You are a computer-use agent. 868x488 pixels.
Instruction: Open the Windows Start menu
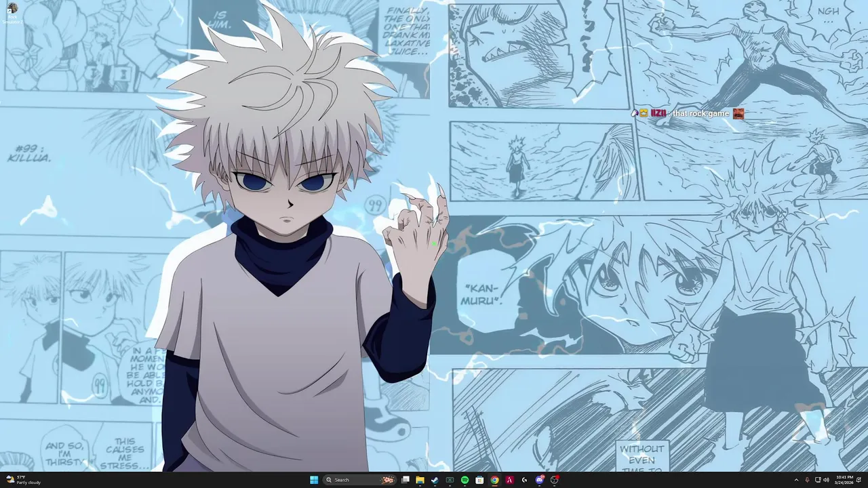pos(314,480)
